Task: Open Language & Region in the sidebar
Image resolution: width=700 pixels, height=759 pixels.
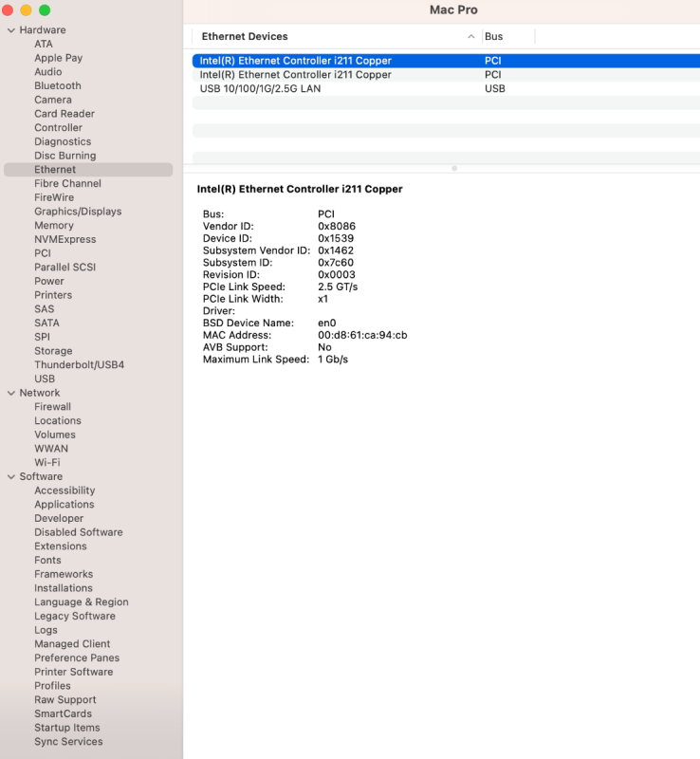Action: pyautogui.click(x=82, y=602)
